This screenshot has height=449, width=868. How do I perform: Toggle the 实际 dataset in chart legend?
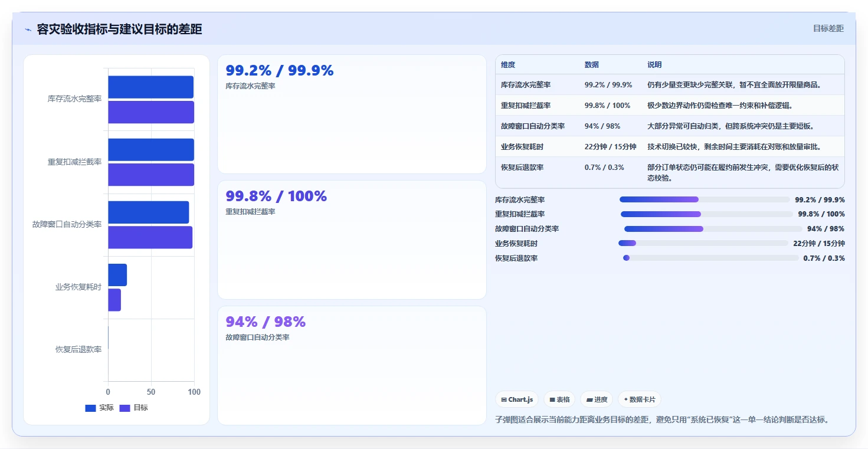point(99,408)
